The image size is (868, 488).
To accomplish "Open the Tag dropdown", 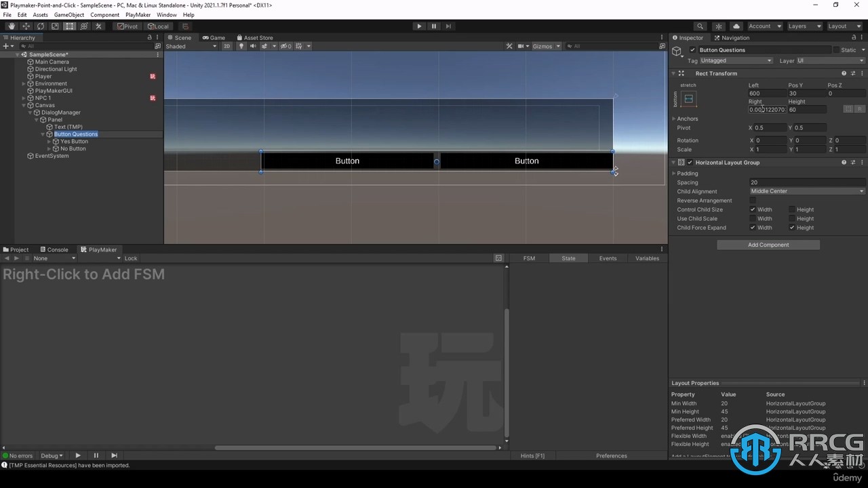I will coord(736,61).
